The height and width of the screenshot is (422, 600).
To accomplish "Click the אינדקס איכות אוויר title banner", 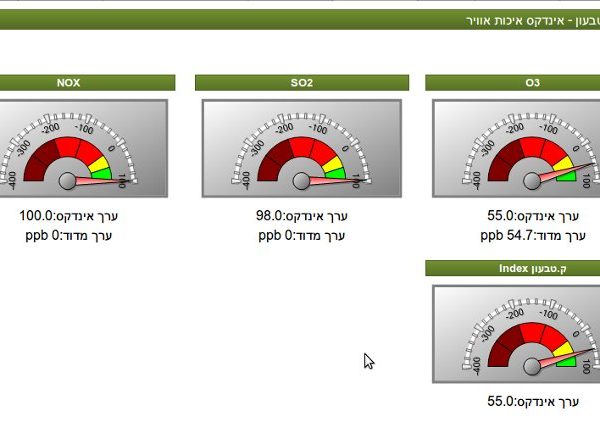I will (x=300, y=20).
